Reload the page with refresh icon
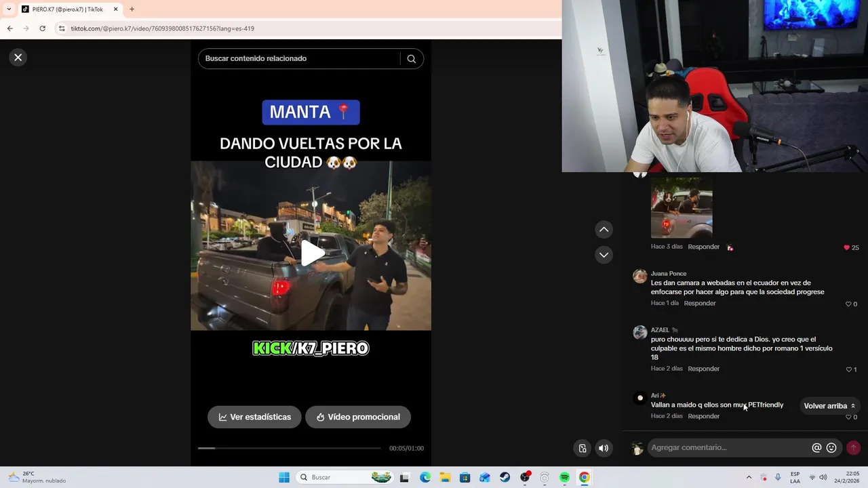This screenshot has width=868, height=488. (x=43, y=28)
